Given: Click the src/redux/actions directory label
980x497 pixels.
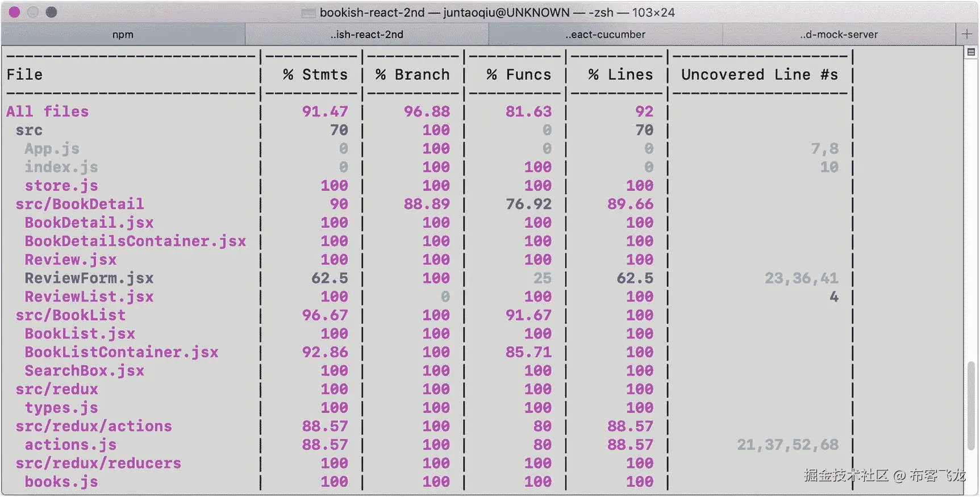Looking at the screenshot, I should click(x=94, y=426).
